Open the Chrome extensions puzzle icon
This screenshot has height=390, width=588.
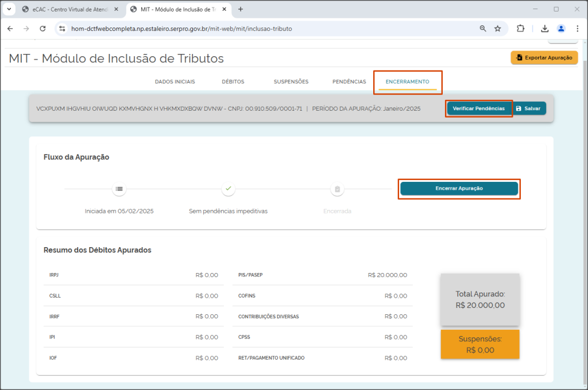point(520,29)
